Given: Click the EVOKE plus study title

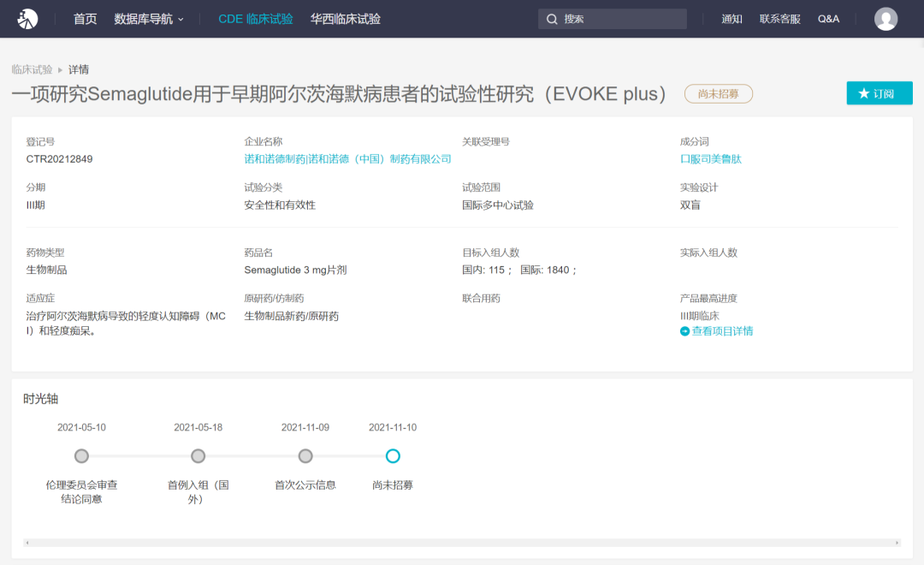Looking at the screenshot, I should tap(339, 94).
